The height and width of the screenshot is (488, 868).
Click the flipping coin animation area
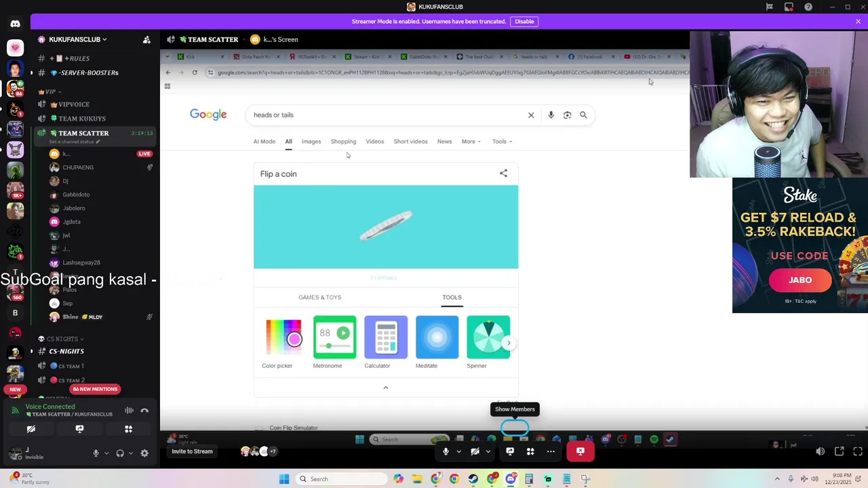pyautogui.click(x=386, y=227)
